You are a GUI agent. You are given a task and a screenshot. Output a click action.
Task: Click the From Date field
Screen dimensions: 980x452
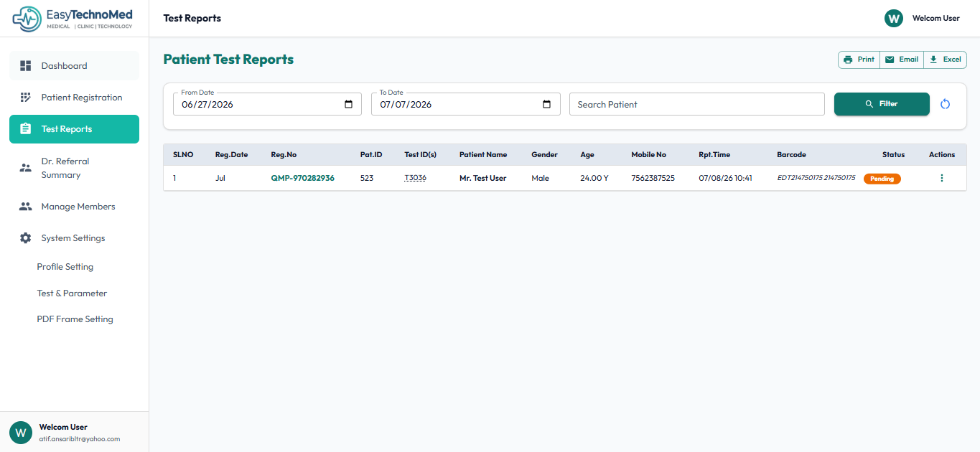point(267,104)
